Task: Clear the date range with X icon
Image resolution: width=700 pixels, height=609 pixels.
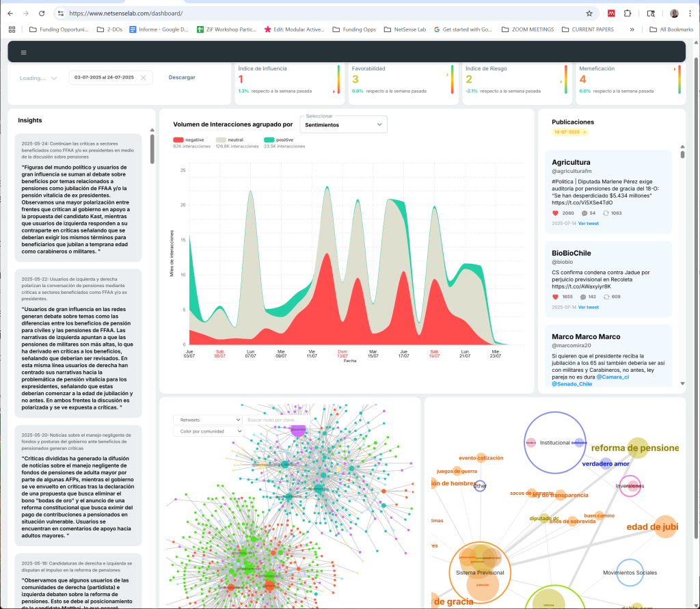Action: [143, 78]
